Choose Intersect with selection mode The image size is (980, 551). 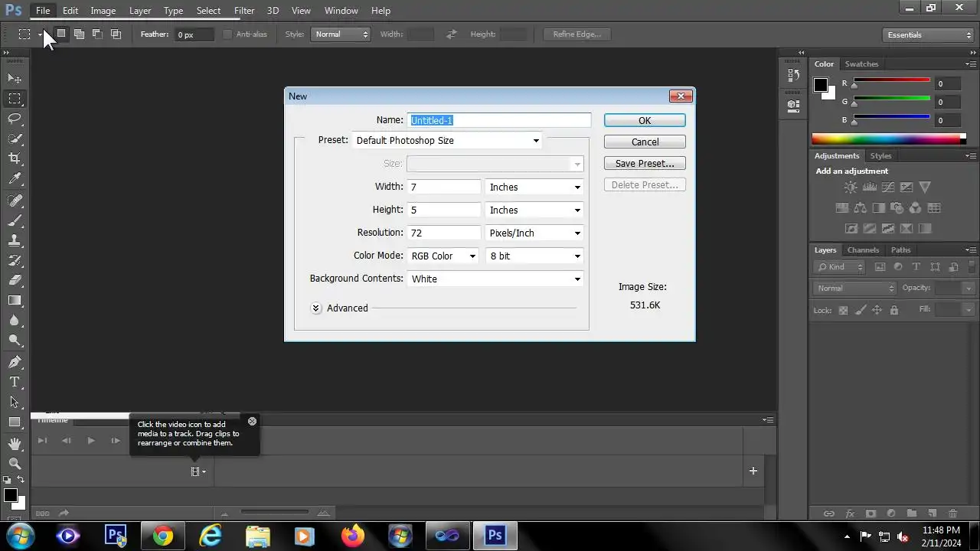click(x=116, y=34)
